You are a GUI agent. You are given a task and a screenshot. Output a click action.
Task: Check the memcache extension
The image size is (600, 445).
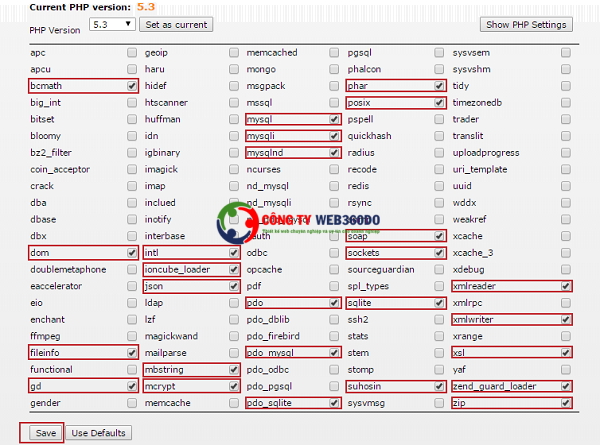click(x=234, y=403)
